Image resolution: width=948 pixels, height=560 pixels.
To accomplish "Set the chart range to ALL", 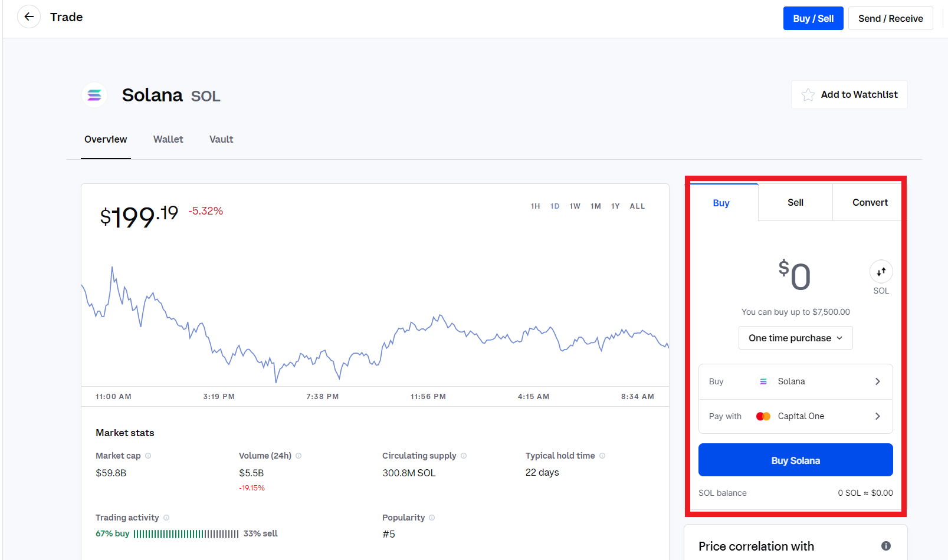I will [637, 206].
